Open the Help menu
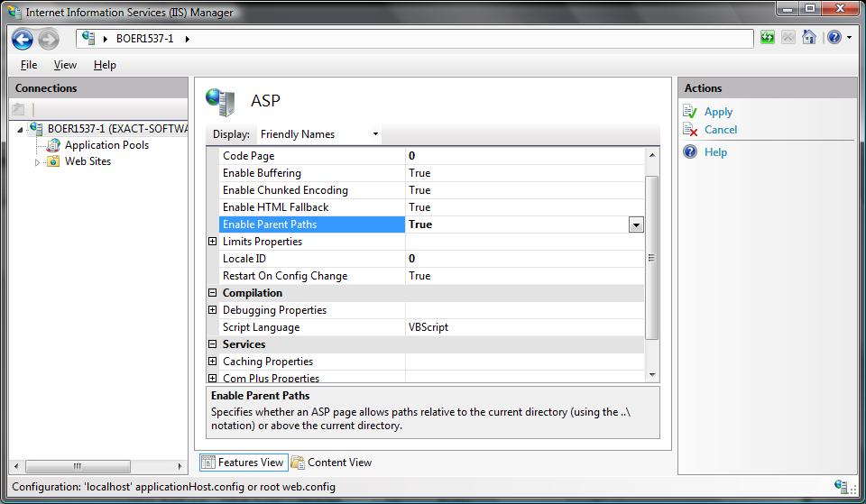This screenshot has height=504, width=866. pyautogui.click(x=105, y=65)
